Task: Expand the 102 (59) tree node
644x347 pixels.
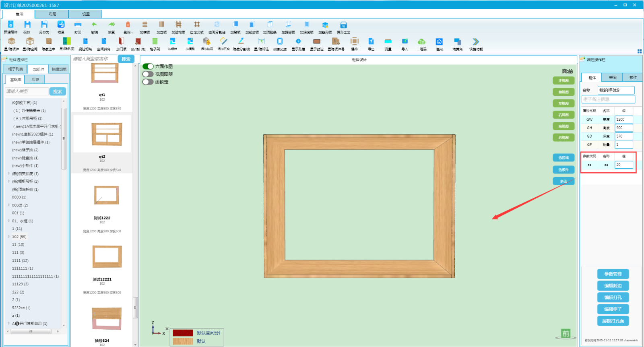Action: pyautogui.click(x=9, y=237)
